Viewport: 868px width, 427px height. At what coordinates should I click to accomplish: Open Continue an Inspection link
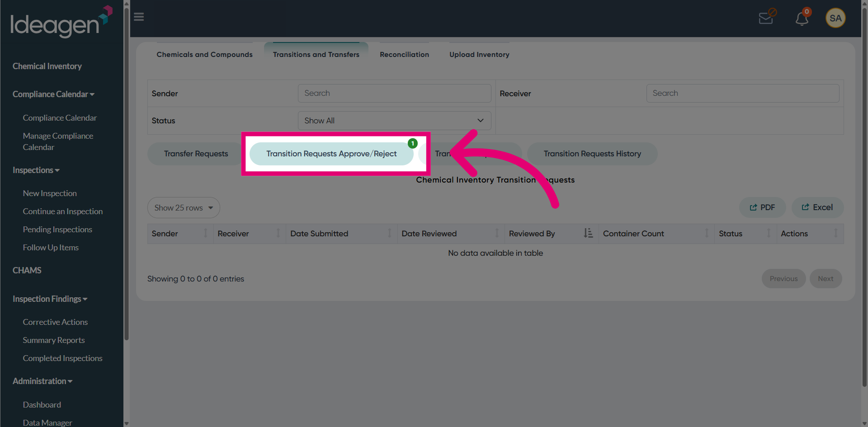click(63, 211)
